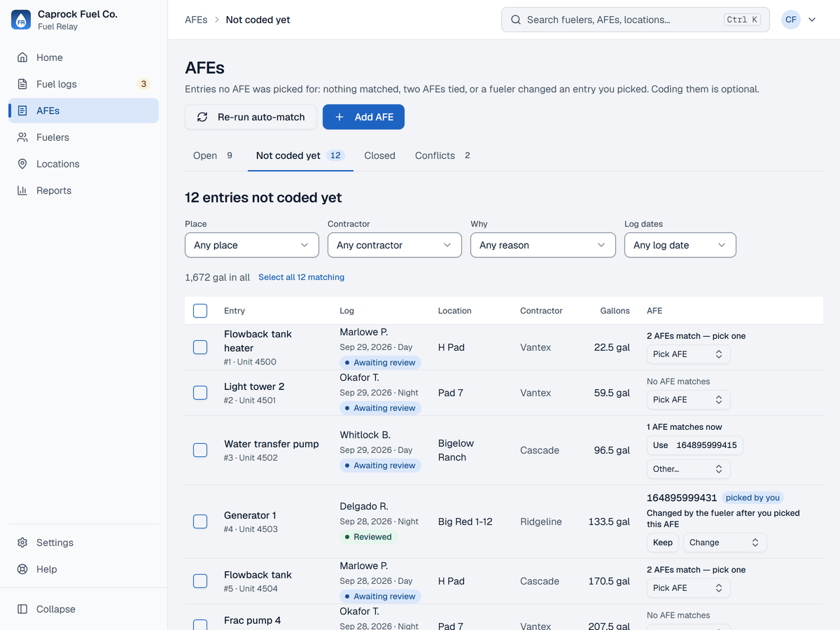Click the plus icon on Add AFE
The width and height of the screenshot is (840, 630).
pyautogui.click(x=339, y=117)
